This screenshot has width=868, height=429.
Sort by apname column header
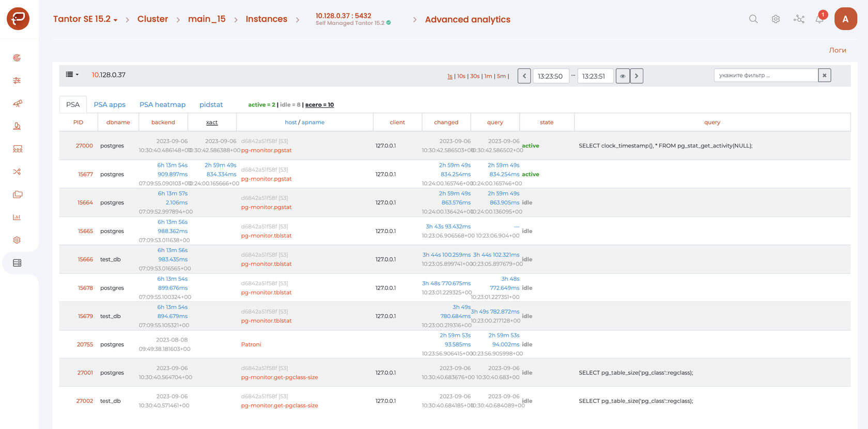pyautogui.click(x=313, y=122)
